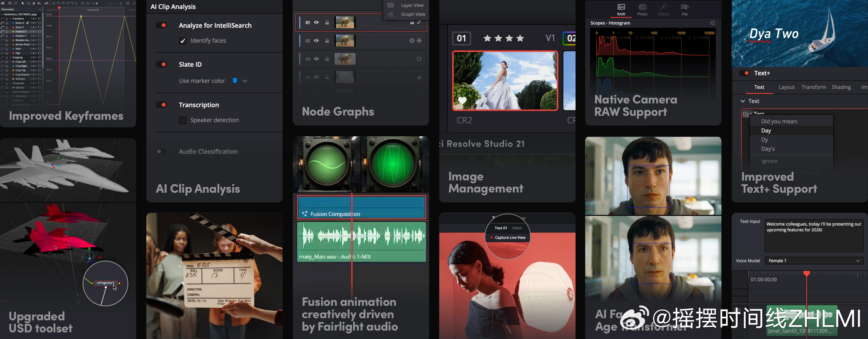Go to previous keyframe on Pitch

click(x=32, y=49)
